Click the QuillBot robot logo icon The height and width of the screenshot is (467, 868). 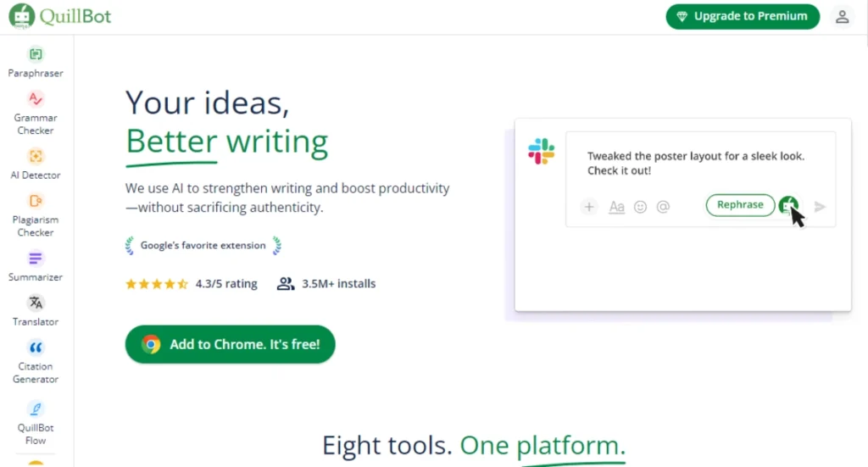coord(21,16)
